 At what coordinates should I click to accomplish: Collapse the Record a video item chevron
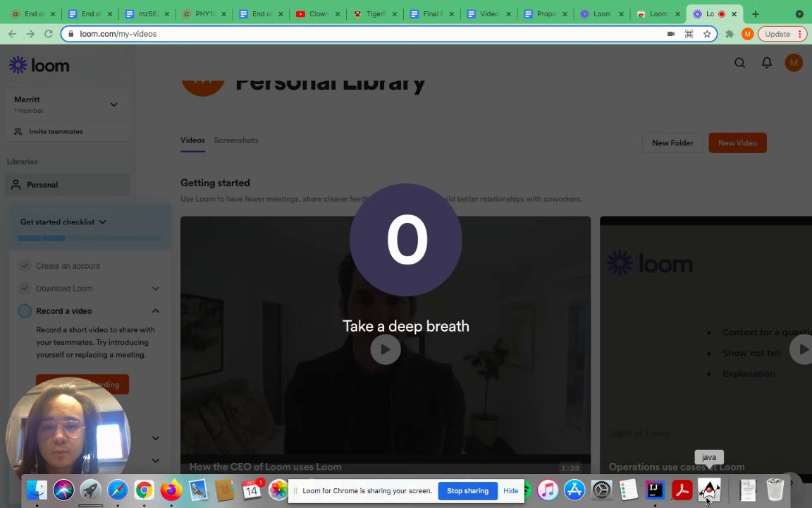(155, 311)
